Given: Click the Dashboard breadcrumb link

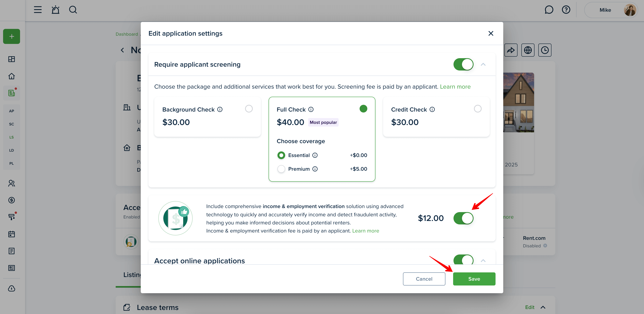Looking at the screenshot, I should [127, 34].
